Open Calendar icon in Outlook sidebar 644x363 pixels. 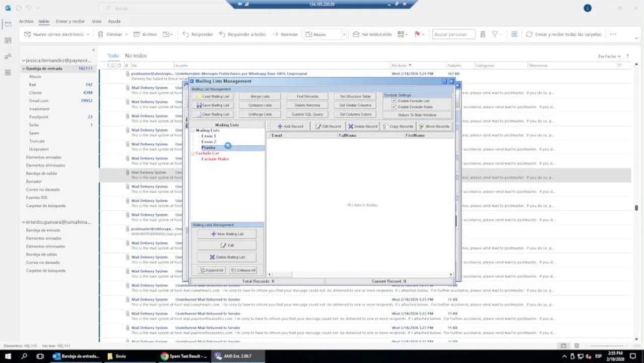(x=8, y=40)
